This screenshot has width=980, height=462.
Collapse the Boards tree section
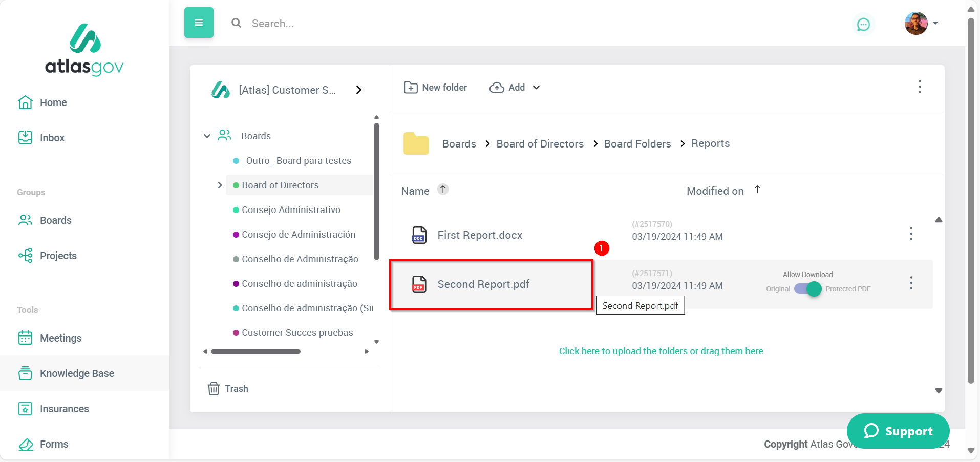[207, 136]
